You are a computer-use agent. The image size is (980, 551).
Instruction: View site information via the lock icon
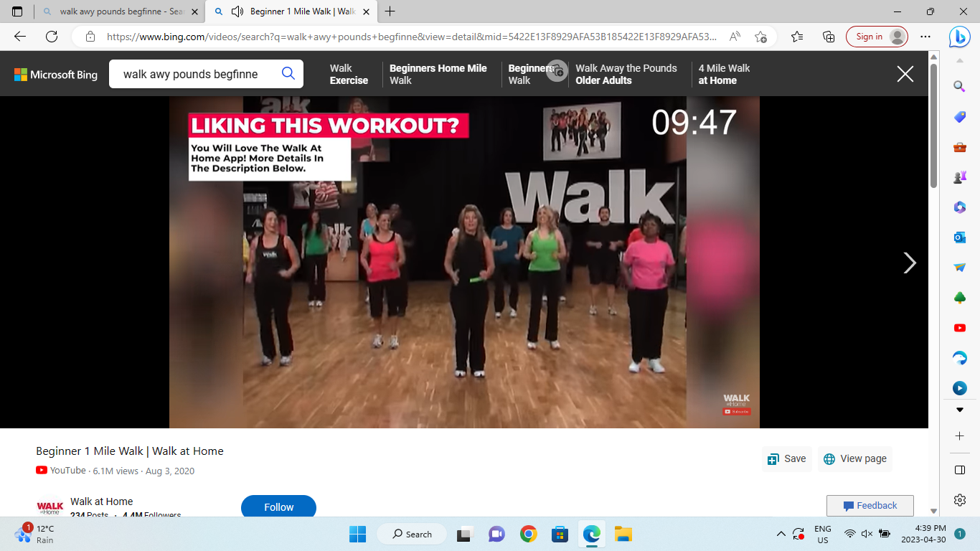point(90,37)
